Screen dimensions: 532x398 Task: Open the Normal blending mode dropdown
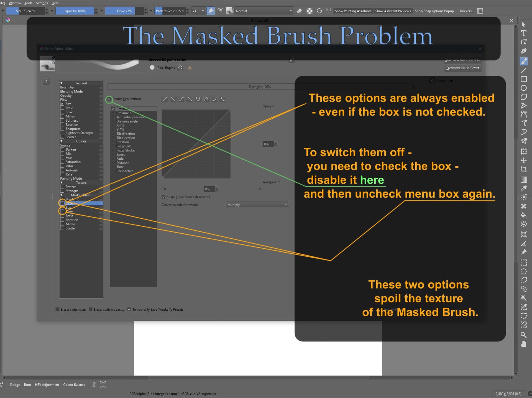[264, 11]
